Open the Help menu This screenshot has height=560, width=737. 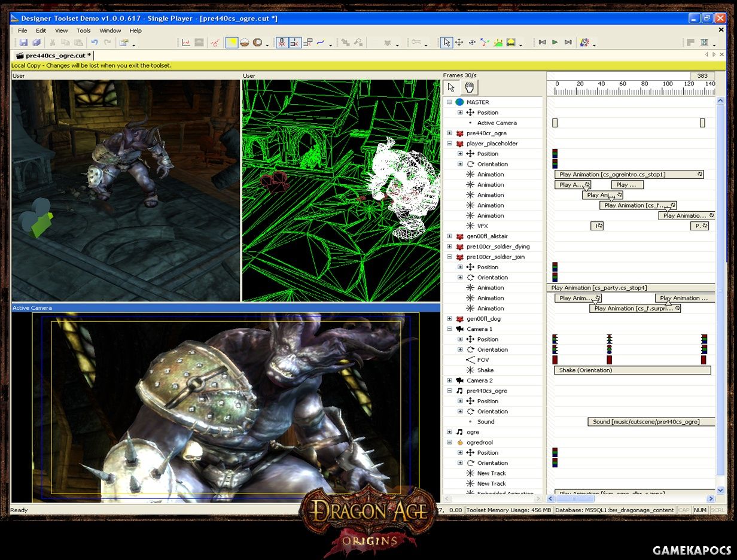[x=136, y=31]
